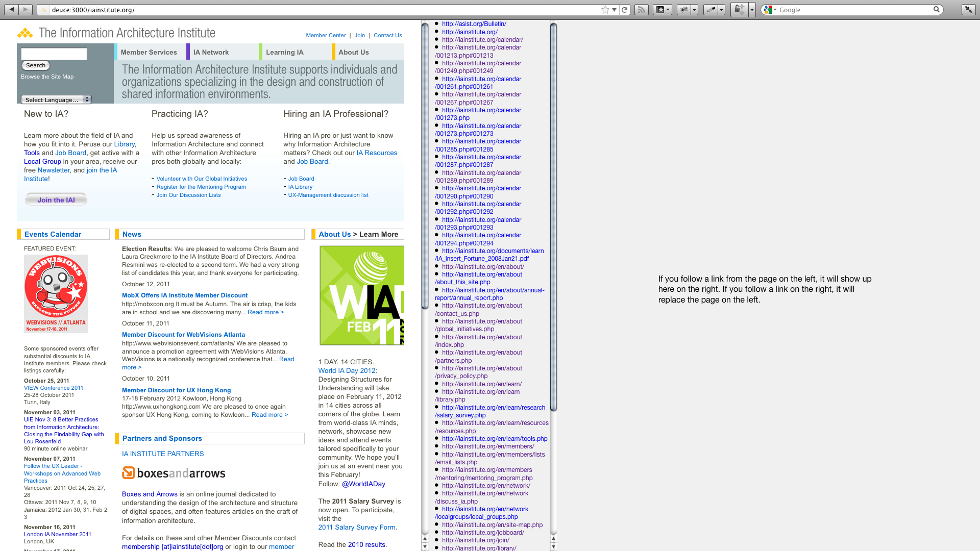980x551 pixels.
Task: Click the exit full screen arrows icon
Action: 968,10
